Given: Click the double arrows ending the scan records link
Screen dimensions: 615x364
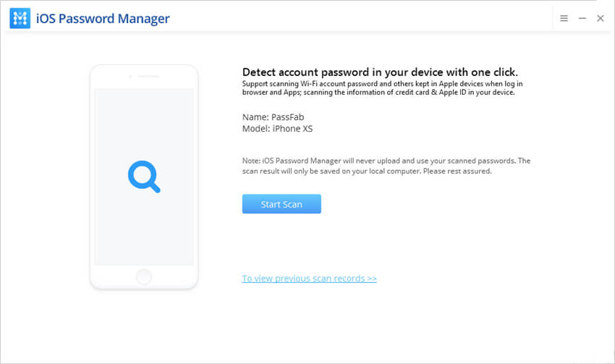Looking at the screenshot, I should tap(372, 279).
